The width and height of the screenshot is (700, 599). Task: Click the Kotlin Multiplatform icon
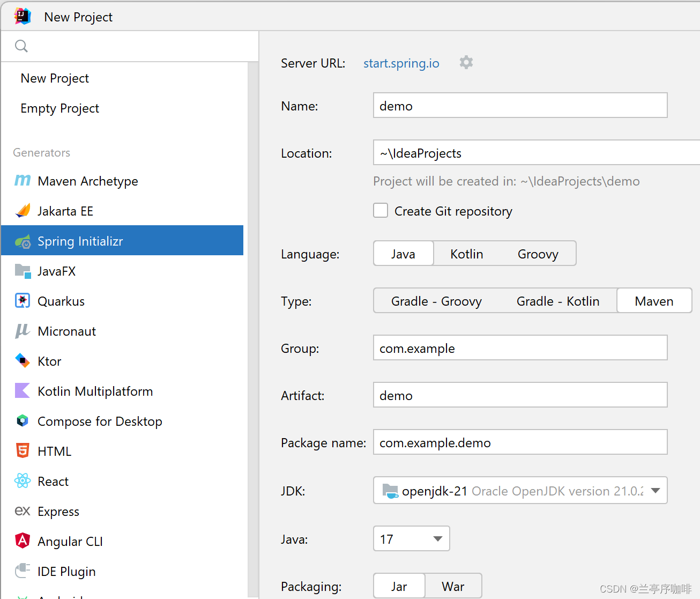coord(23,391)
